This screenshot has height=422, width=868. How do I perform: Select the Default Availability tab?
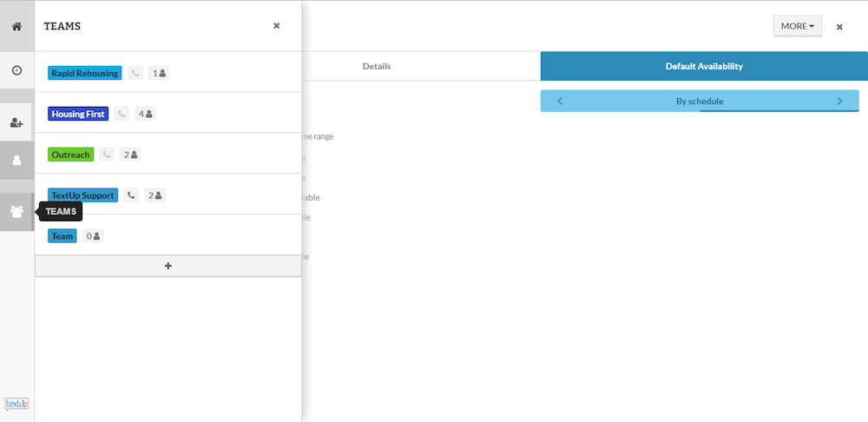point(704,67)
